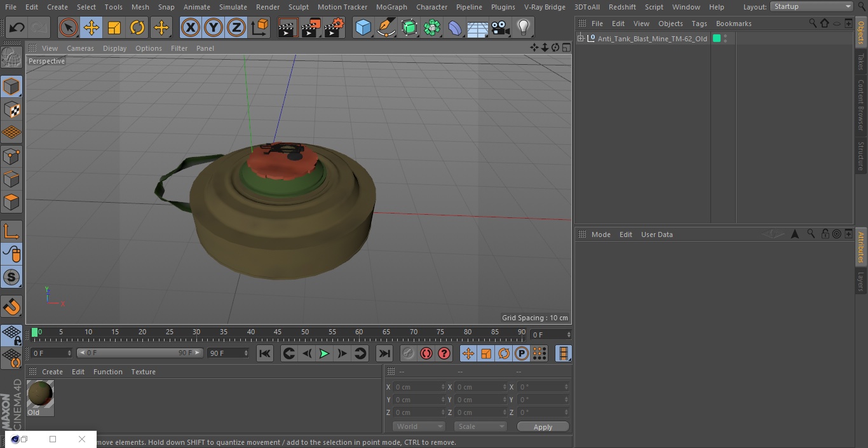
Task: Toggle the Viewport Solo S icon
Action: click(x=11, y=277)
